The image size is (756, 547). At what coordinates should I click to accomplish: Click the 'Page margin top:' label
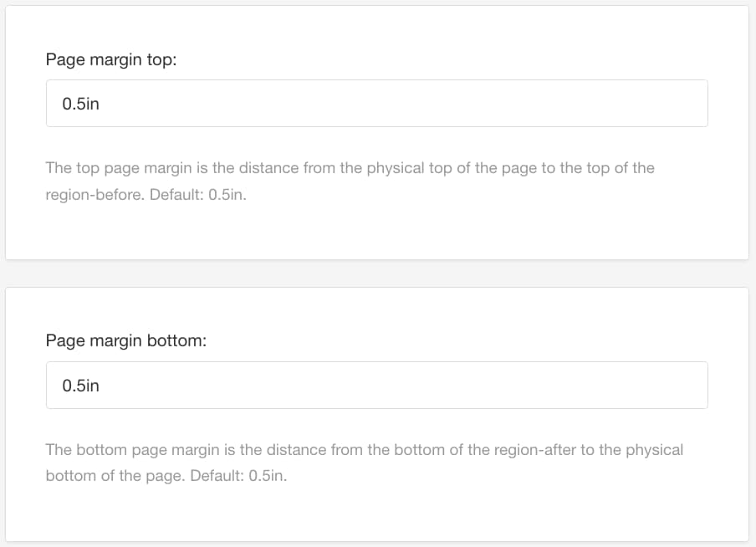112,59
